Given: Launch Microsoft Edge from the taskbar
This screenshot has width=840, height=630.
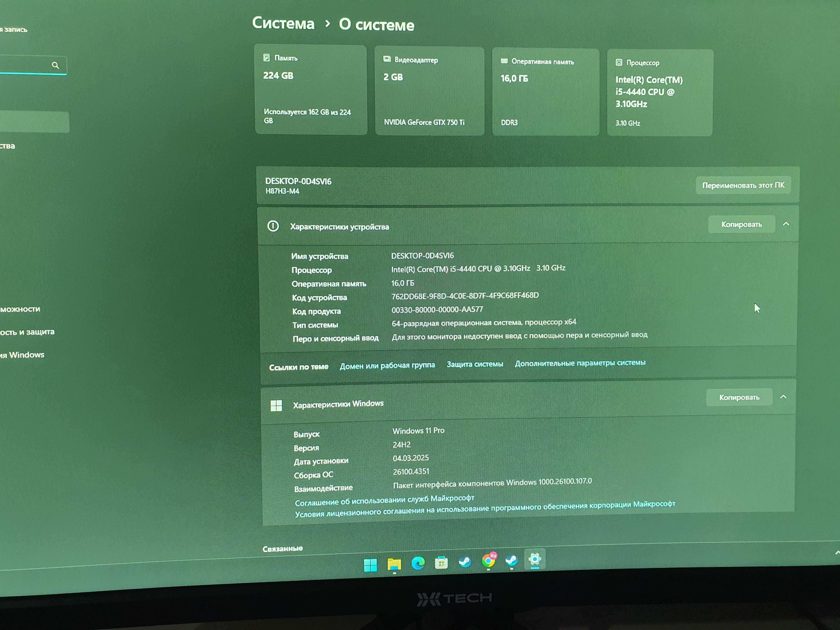Looking at the screenshot, I should tap(418, 563).
